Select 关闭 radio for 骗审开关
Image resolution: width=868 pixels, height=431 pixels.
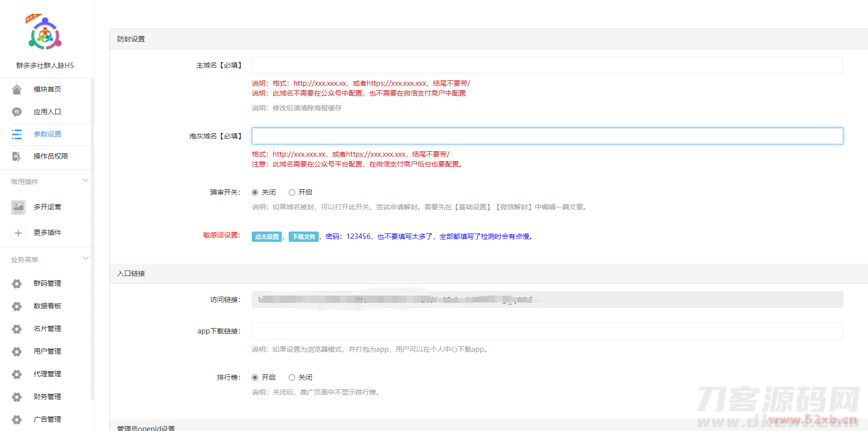255,193
